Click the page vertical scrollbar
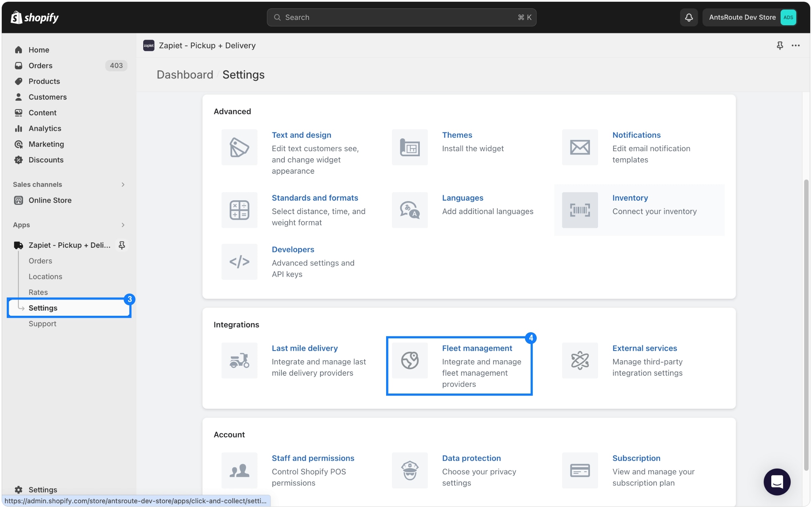This screenshot has width=812, height=509. point(806,325)
